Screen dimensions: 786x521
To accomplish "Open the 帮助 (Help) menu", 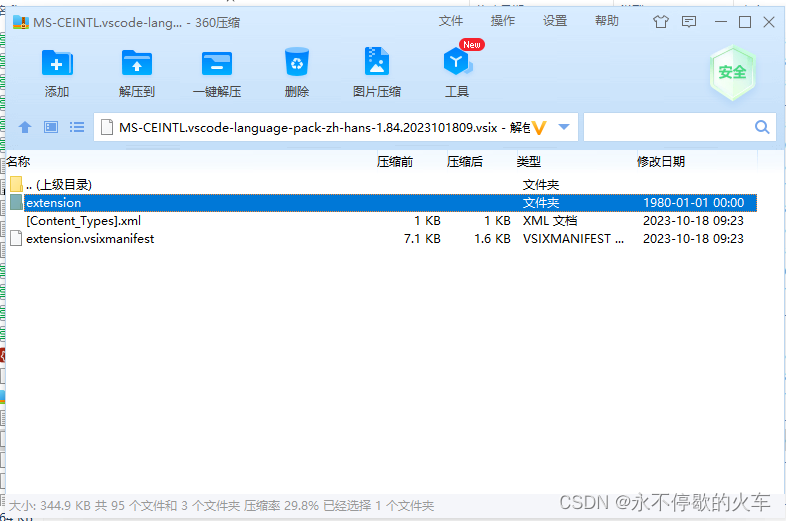I will tap(607, 21).
